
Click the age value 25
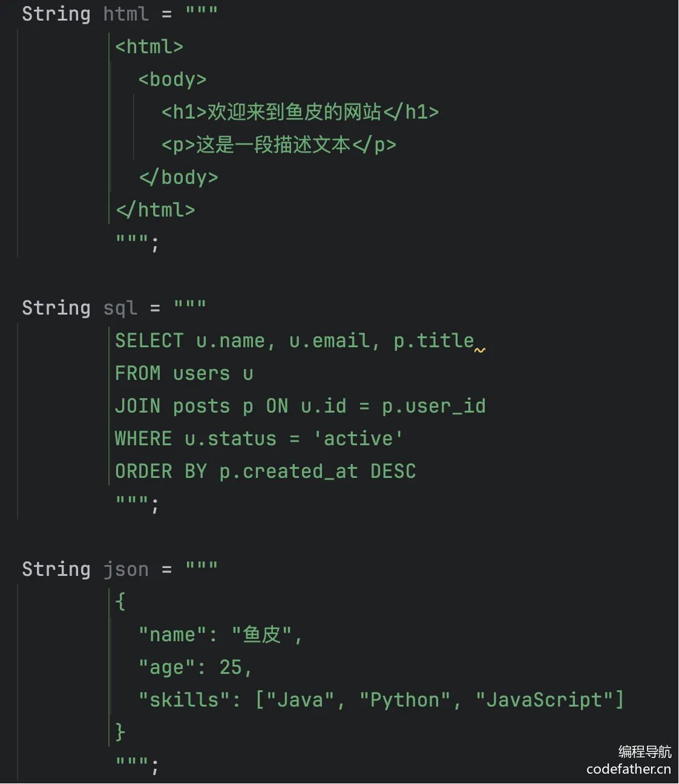(231, 667)
